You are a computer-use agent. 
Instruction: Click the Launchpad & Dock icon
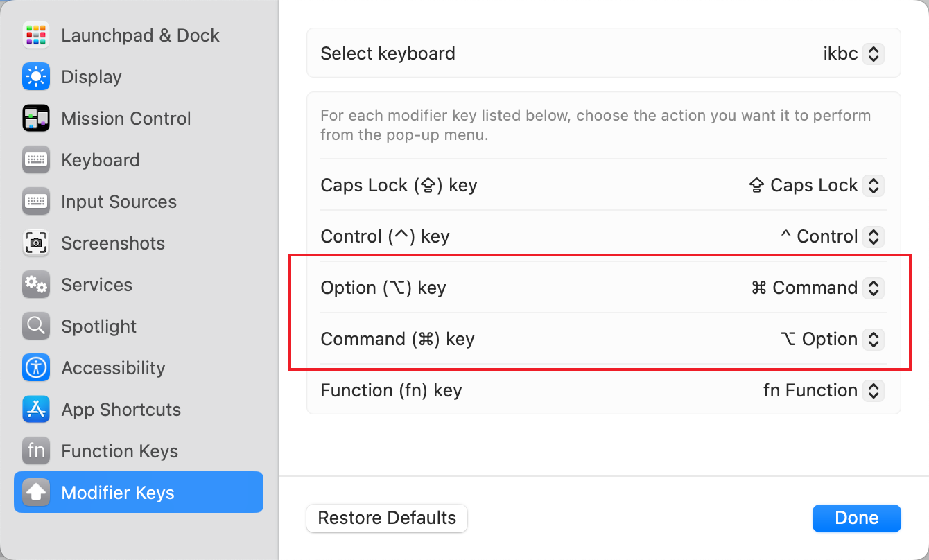pyautogui.click(x=35, y=35)
